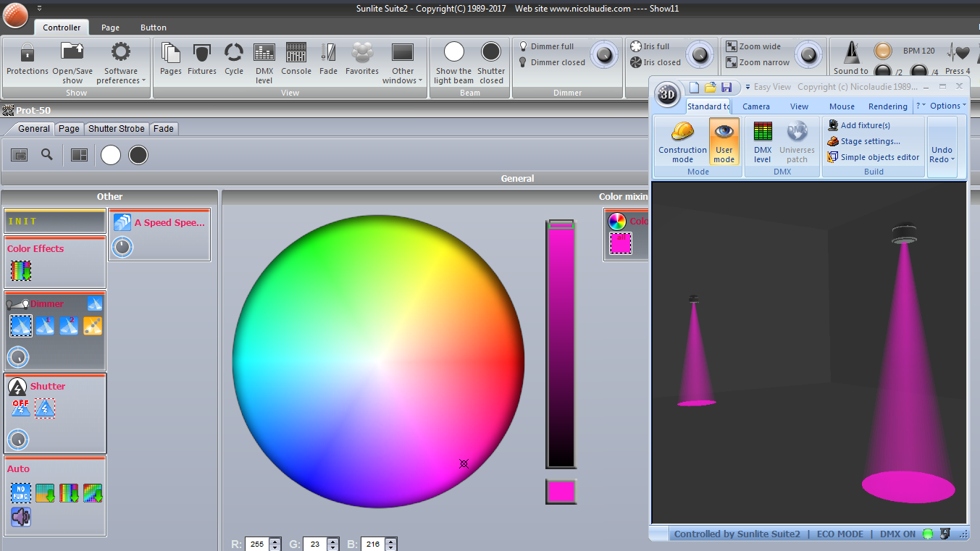The image size is (980, 551).
Task: Click the Add fixture(s) icon in Easy View
Action: point(833,125)
